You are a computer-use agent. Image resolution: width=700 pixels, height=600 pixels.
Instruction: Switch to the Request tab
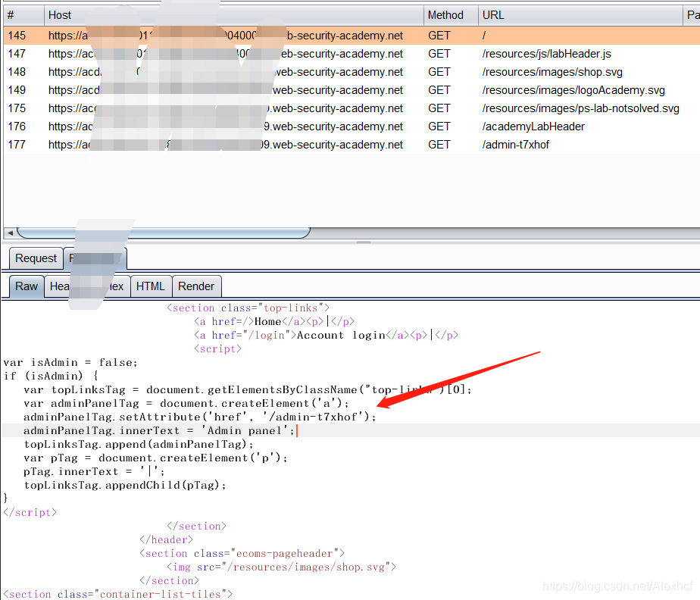point(36,258)
